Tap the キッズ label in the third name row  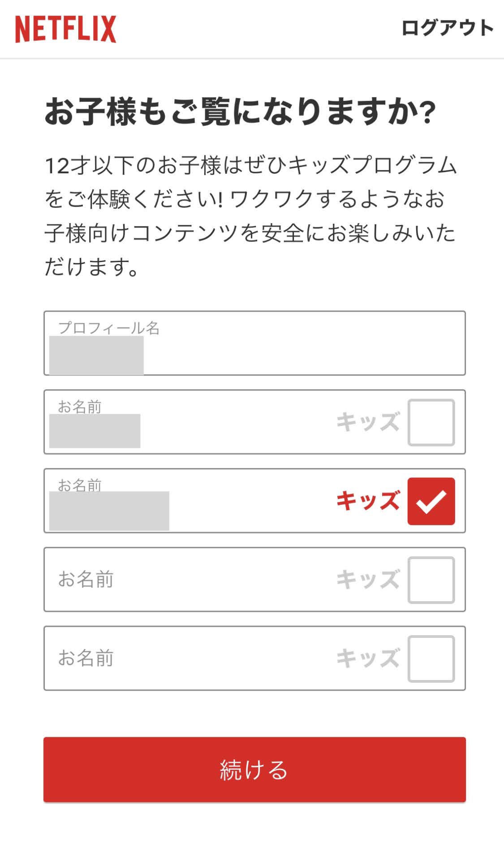click(x=368, y=580)
